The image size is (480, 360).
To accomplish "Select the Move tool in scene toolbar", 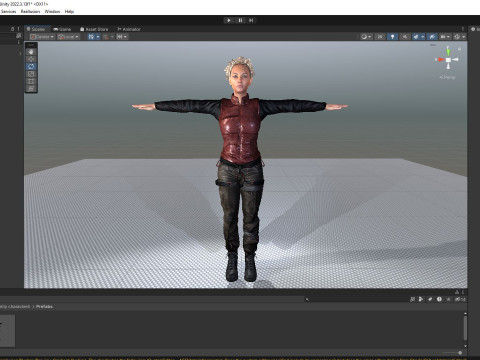I will pos(31,59).
